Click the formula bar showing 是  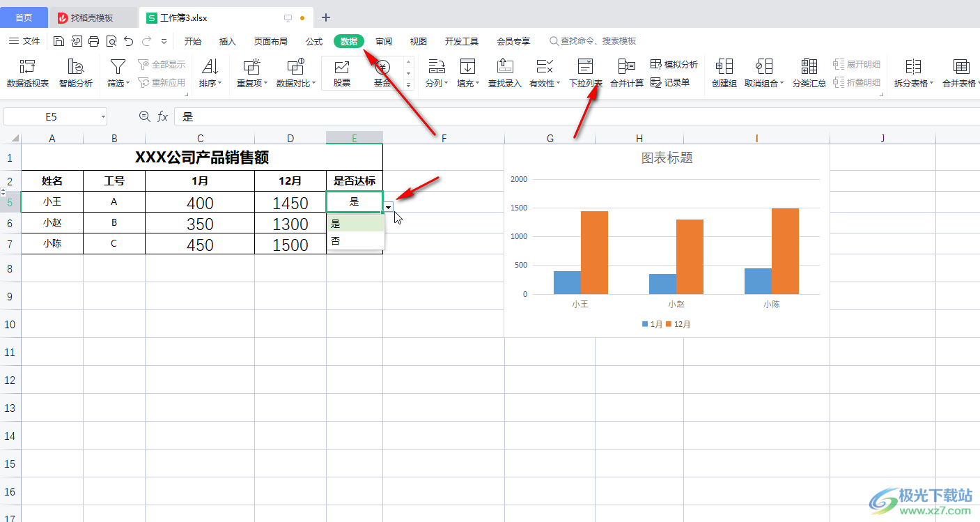click(577, 116)
